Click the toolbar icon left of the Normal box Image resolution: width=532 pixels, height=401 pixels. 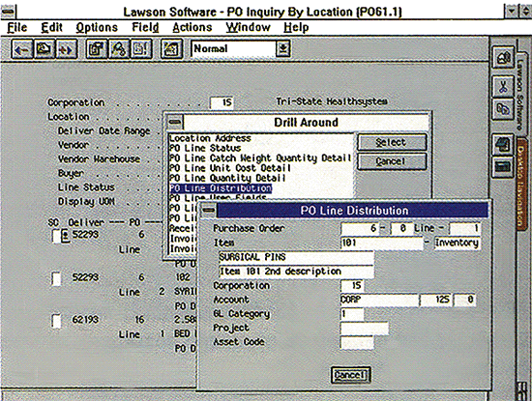pos(171,49)
